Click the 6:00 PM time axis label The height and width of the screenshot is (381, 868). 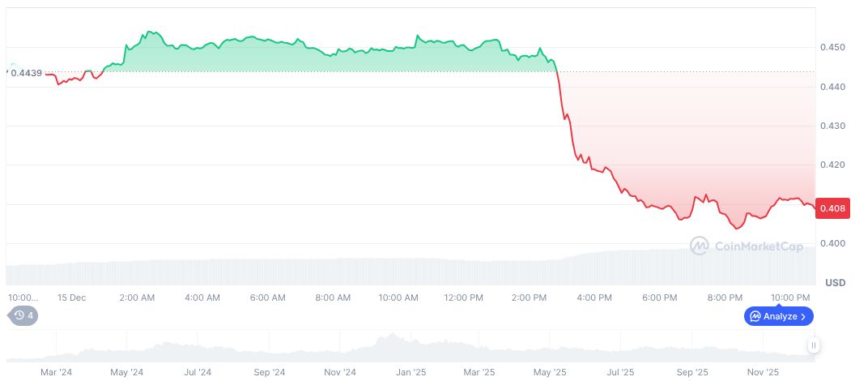[x=659, y=298]
